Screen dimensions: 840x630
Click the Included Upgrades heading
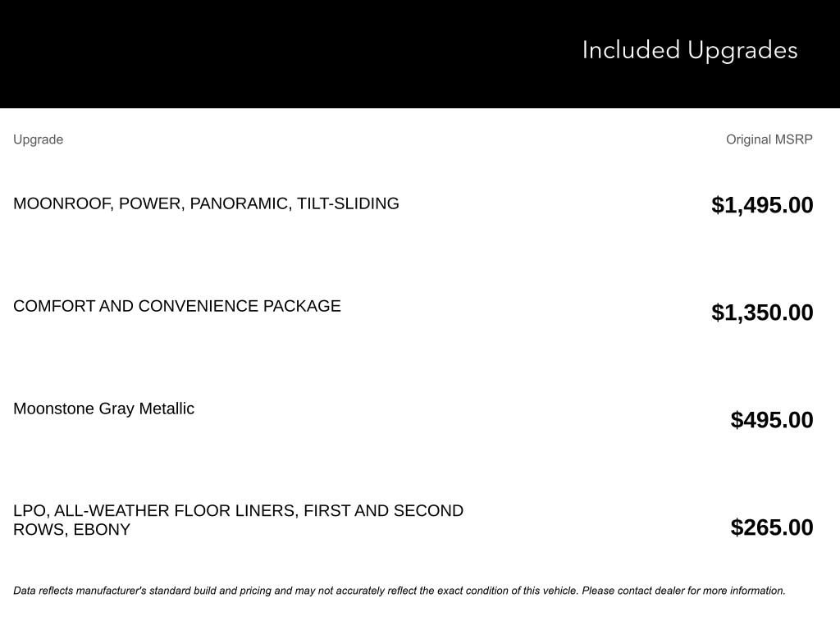tap(689, 51)
